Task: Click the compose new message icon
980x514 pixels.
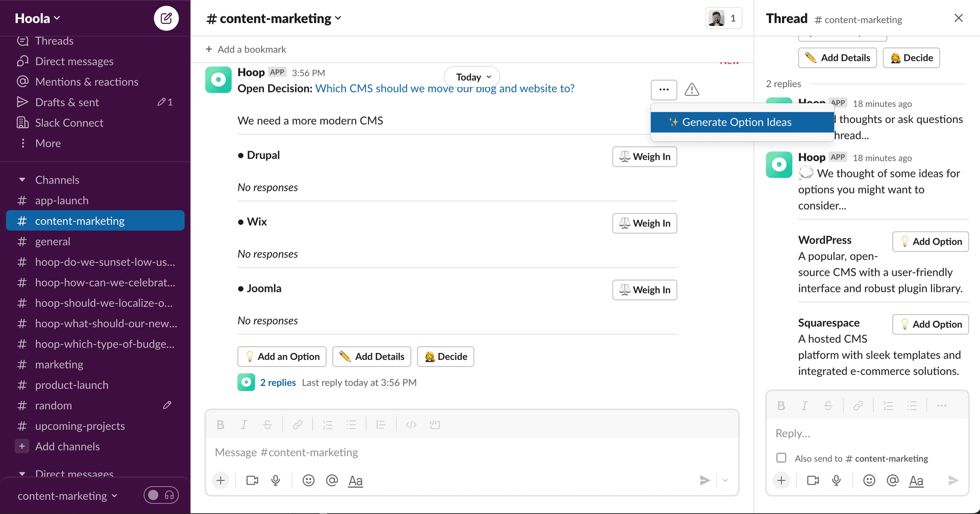Action: click(166, 18)
